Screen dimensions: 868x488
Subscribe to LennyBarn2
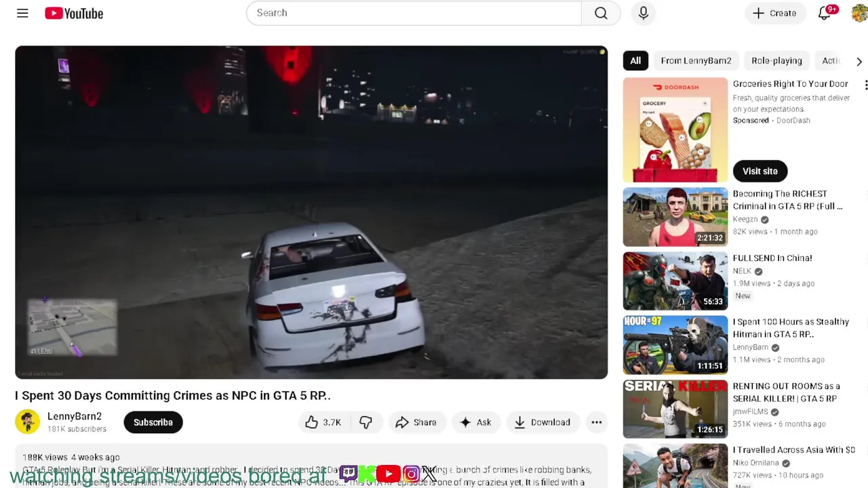pos(153,422)
